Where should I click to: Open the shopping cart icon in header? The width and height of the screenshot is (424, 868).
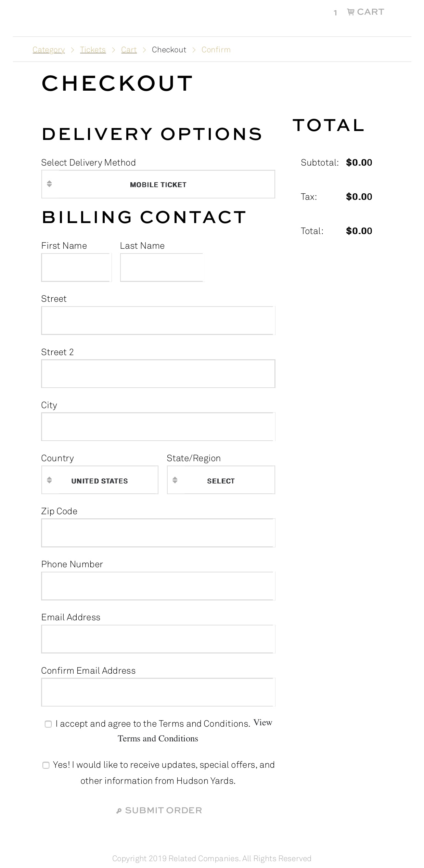(x=350, y=12)
